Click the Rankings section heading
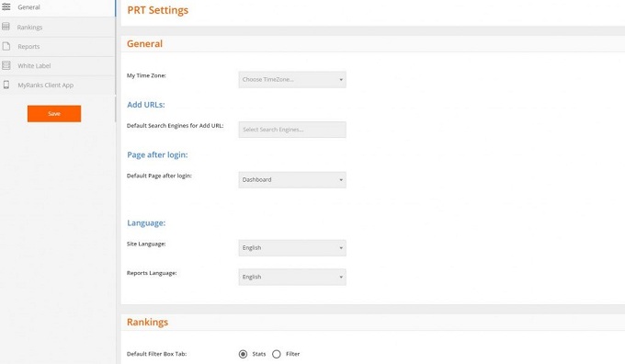The height and width of the screenshot is (364, 625). click(147, 322)
